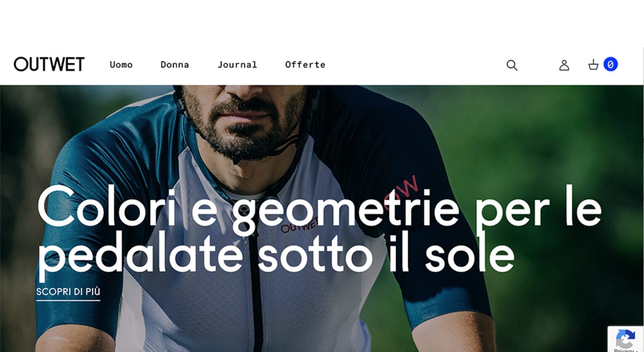Image resolution: width=644 pixels, height=352 pixels.
Task: Go to the Journal section
Action: [237, 65]
